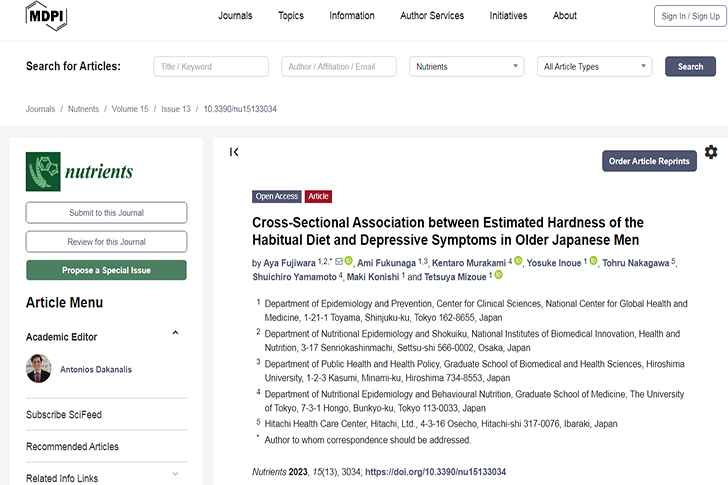Open author Kentaro Murakami link
Image resolution: width=728 pixels, height=485 pixels.
[469, 263]
